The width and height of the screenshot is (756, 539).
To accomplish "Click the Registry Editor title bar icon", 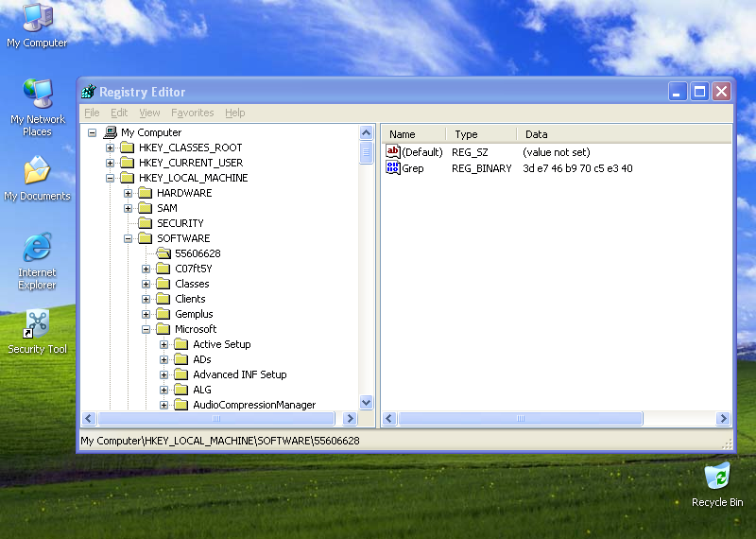I will 88,91.
